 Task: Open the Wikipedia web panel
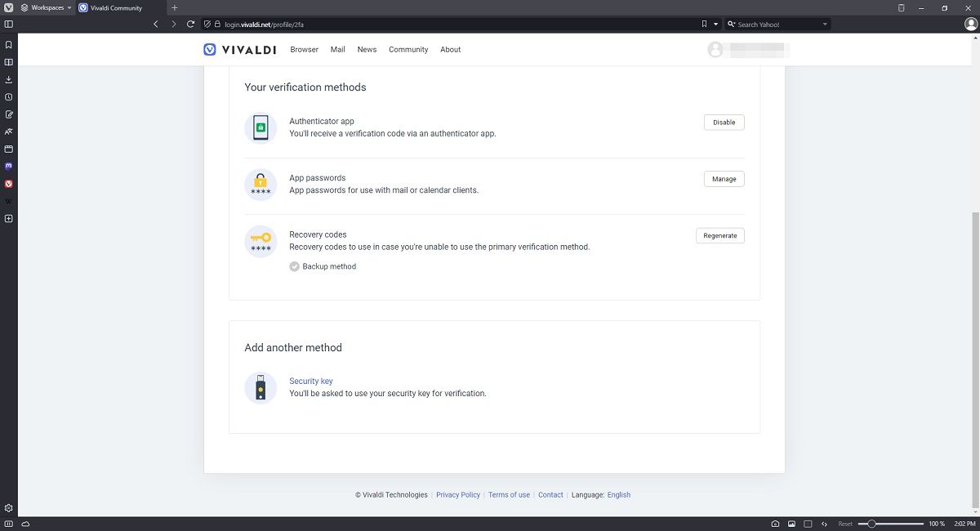pos(8,201)
